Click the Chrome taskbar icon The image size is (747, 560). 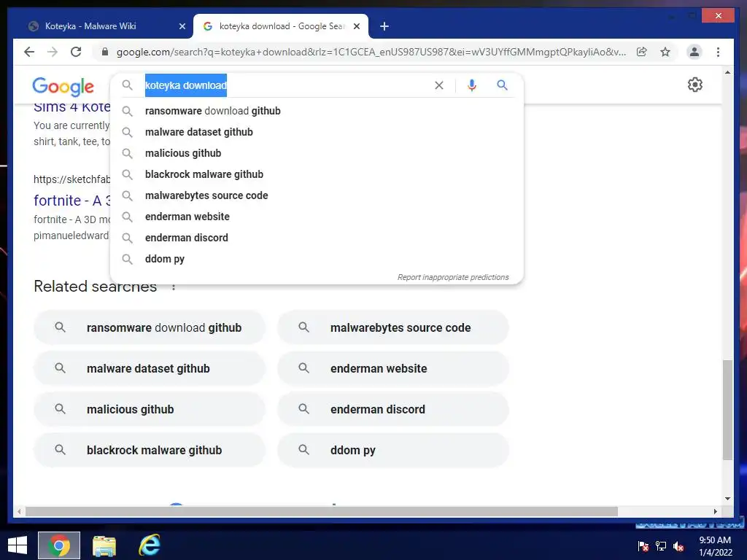(59, 545)
